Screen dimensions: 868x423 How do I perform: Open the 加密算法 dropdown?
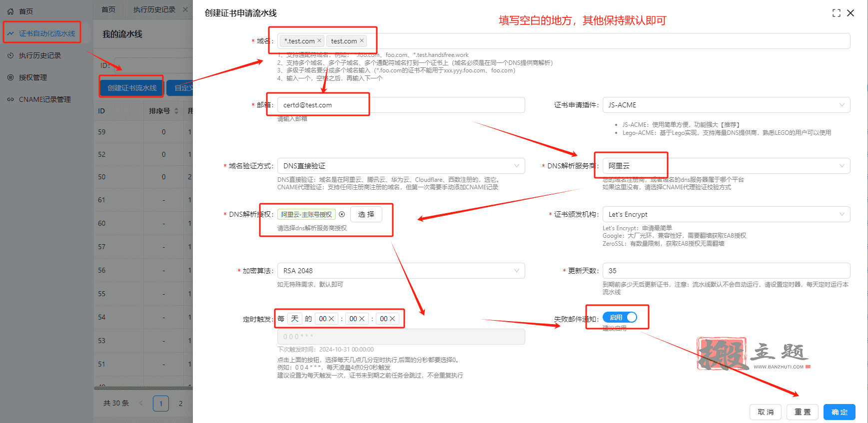point(401,271)
